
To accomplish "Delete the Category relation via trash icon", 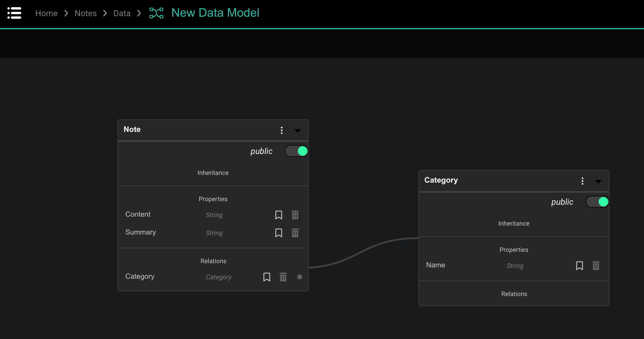I will (283, 277).
